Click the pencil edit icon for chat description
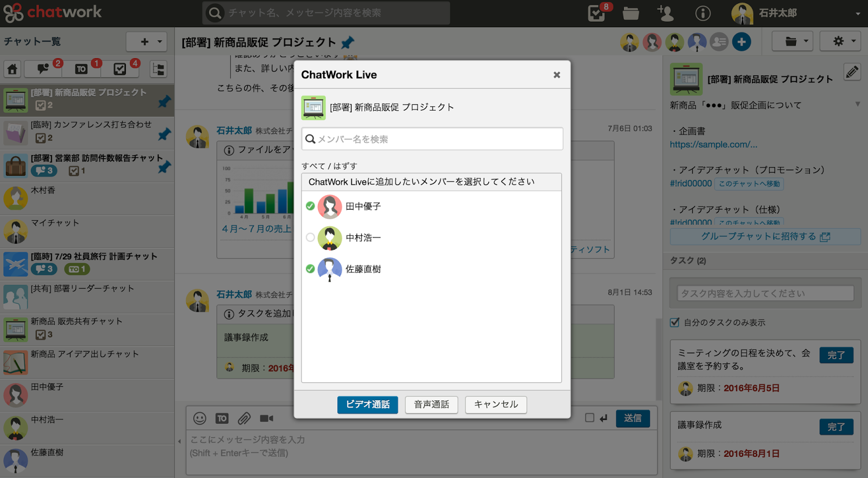 852,72
